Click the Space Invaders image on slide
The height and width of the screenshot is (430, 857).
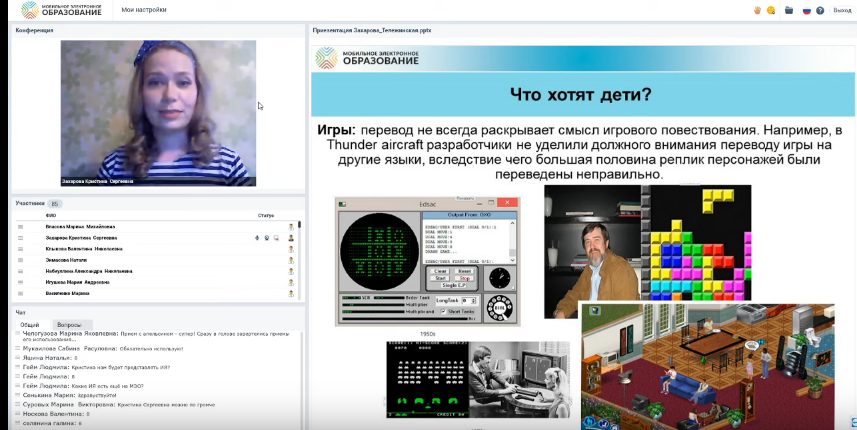(427, 380)
